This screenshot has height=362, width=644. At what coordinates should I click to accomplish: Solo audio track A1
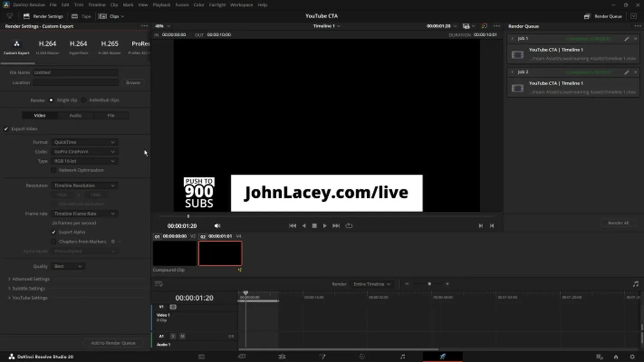[173, 336]
